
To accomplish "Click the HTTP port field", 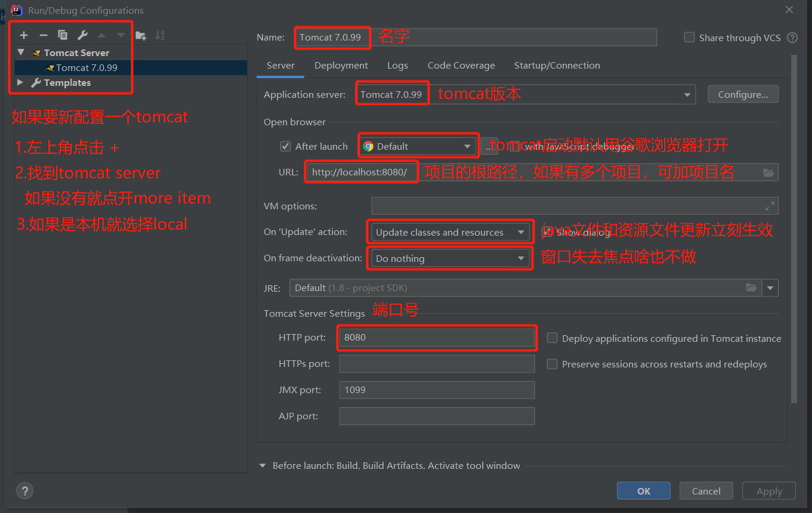I will [x=437, y=338].
